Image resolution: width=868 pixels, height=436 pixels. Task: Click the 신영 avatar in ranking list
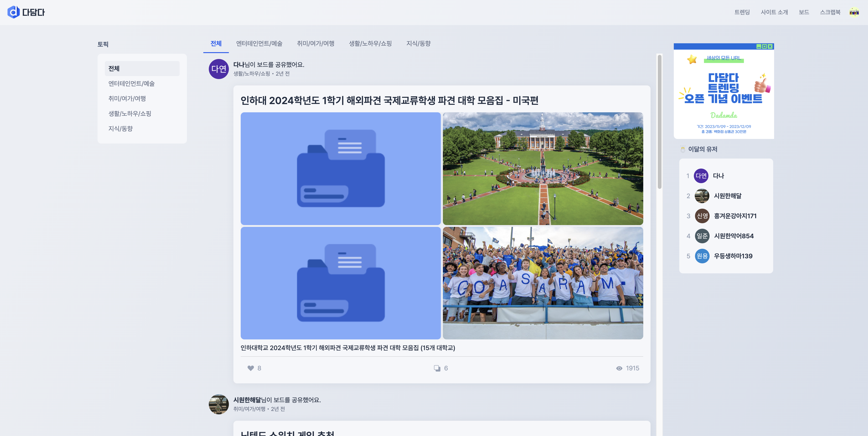(702, 216)
